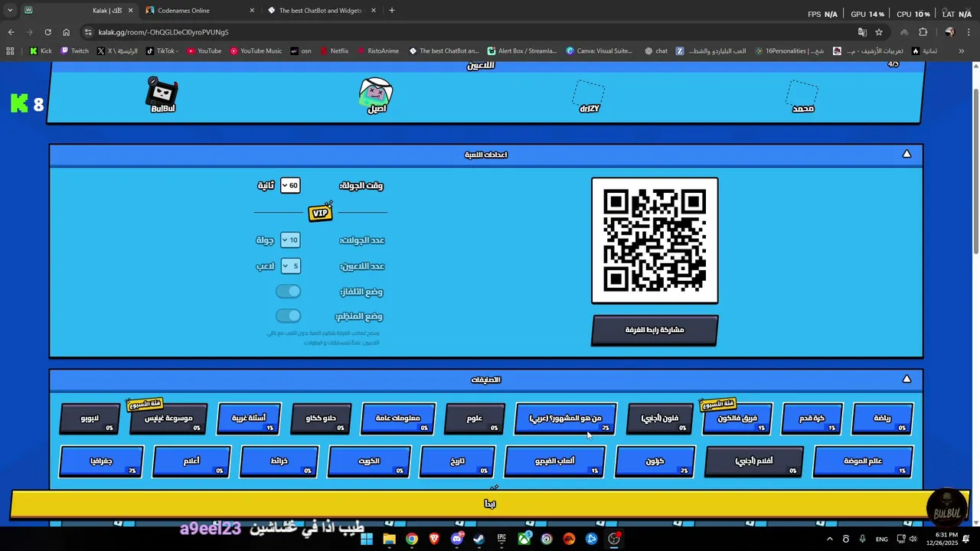Select the من هو المشهور؟ (عربي) category
Viewport: 980px width, 551px height.
[566, 419]
